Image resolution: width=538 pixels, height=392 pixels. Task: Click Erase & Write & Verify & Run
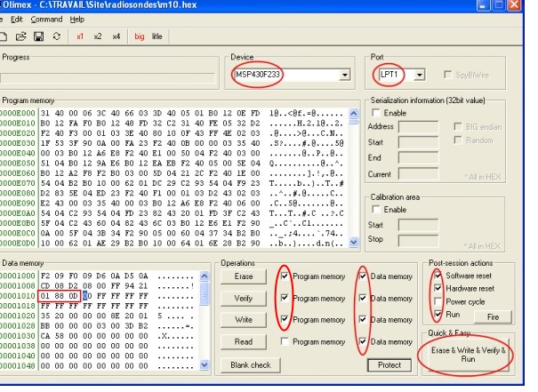[x=468, y=355]
